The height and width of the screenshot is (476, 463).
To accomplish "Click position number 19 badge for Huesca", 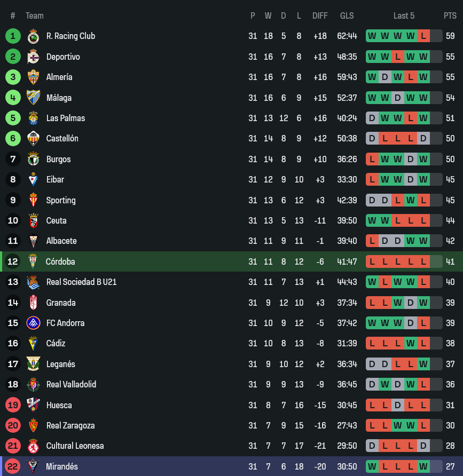I will click(13, 405).
